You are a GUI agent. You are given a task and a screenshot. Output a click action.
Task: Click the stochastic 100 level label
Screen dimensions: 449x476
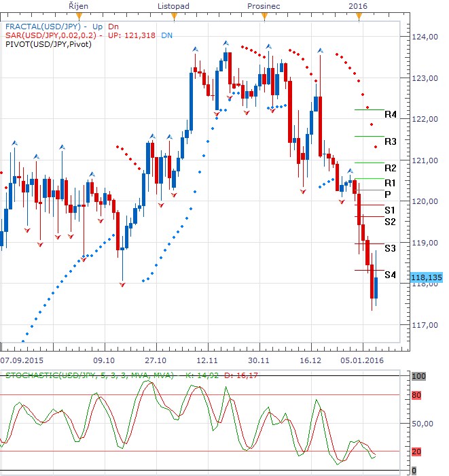coord(418,377)
